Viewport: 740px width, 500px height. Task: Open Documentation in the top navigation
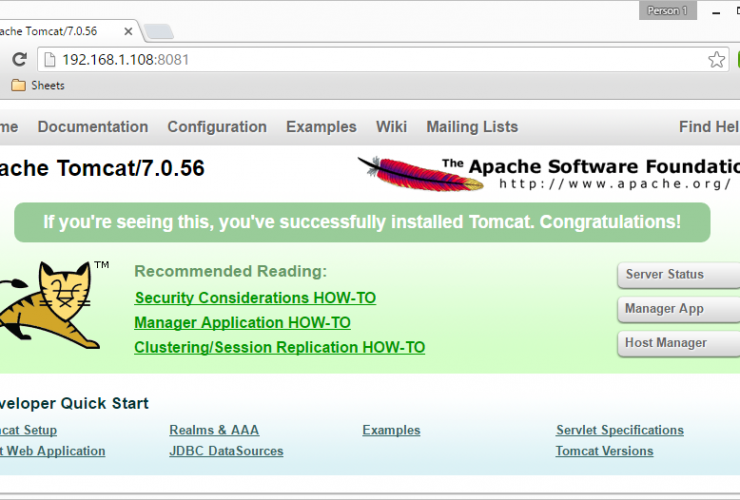click(93, 127)
